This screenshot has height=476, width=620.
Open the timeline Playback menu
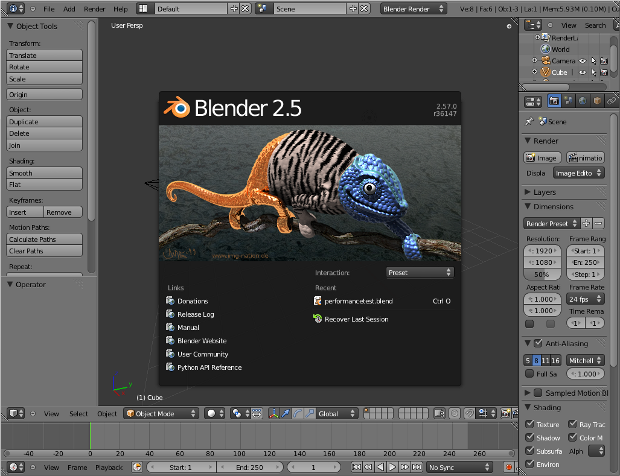[x=109, y=467]
